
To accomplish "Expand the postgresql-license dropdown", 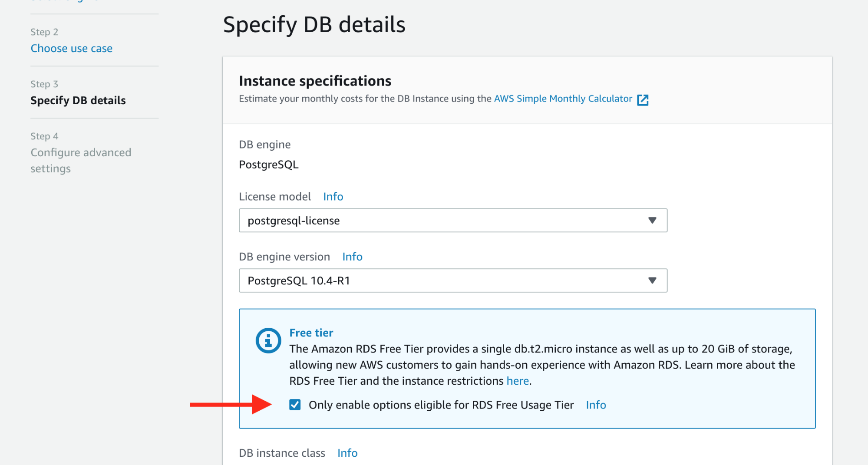I will [453, 221].
